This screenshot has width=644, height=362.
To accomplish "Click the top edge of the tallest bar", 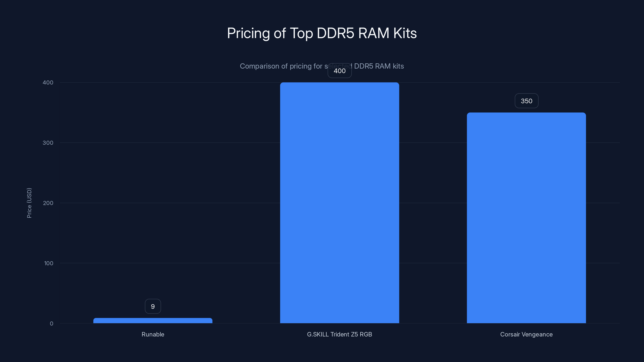I will click(340, 83).
